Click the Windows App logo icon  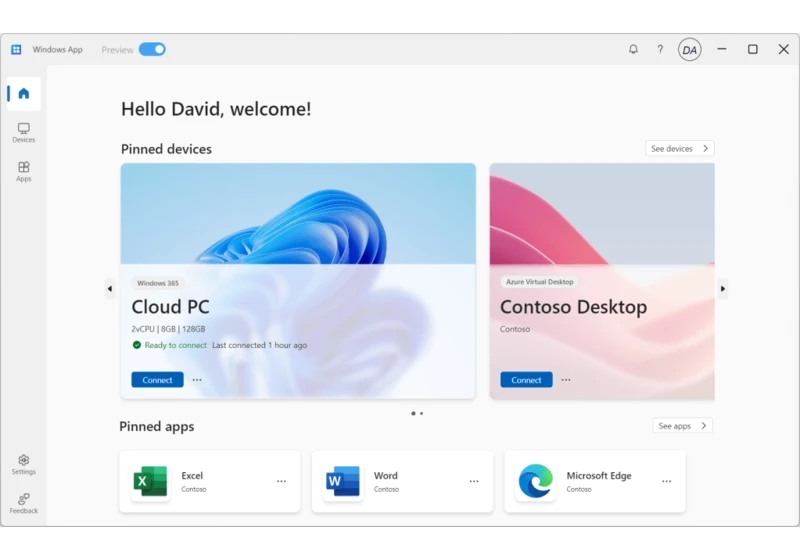coord(16,49)
